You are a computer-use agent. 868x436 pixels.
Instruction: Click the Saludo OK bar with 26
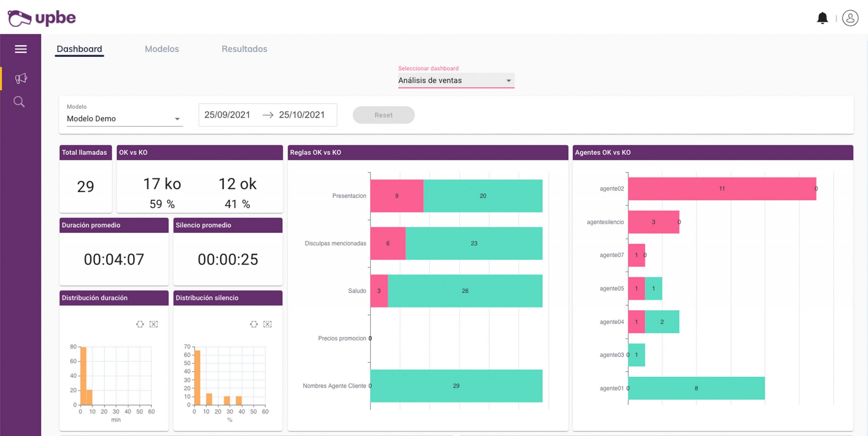pos(465,291)
